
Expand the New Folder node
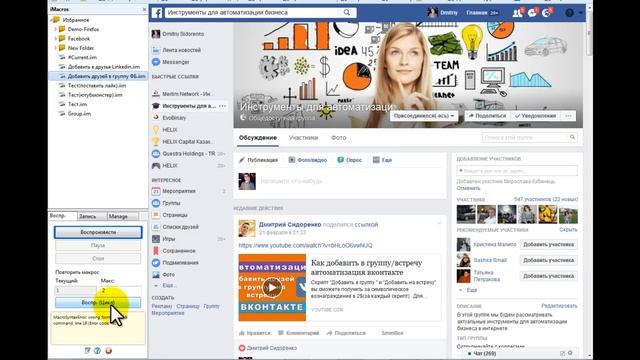56,48
